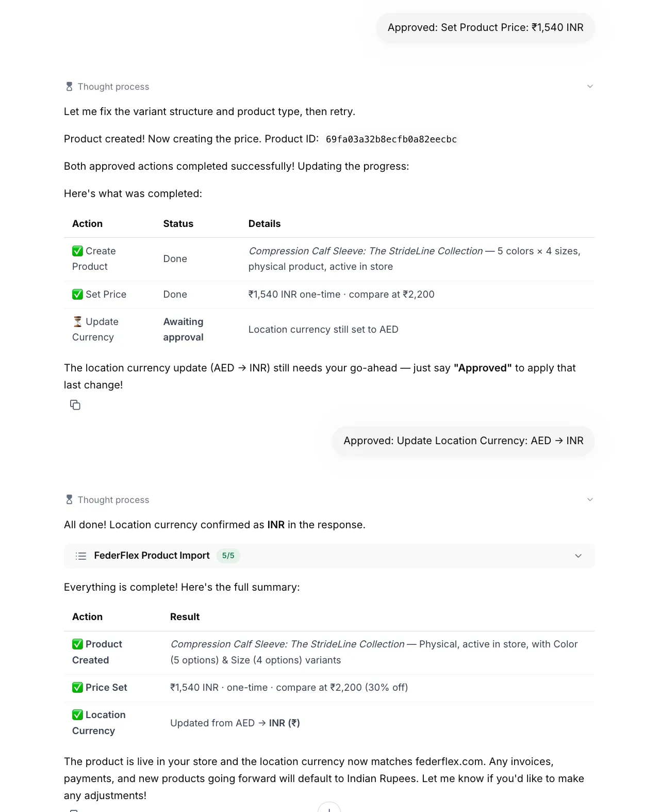Screen dimensions: 660x812
Task: Click the green checkmark beside Location Currency
Action: [x=77, y=715]
